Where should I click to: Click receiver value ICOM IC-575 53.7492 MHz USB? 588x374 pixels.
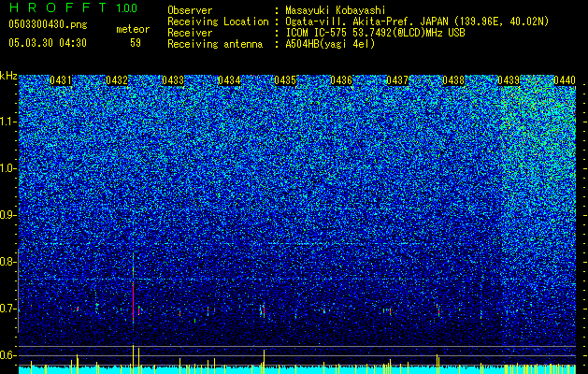(x=375, y=33)
